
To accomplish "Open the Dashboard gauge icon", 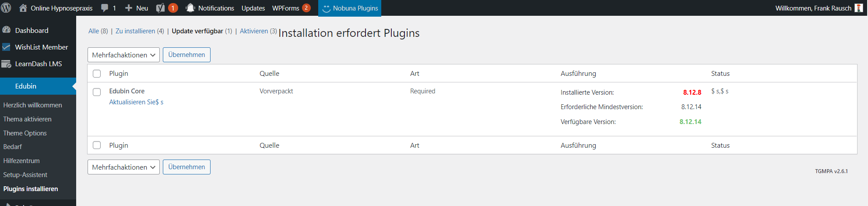I will click(x=7, y=30).
